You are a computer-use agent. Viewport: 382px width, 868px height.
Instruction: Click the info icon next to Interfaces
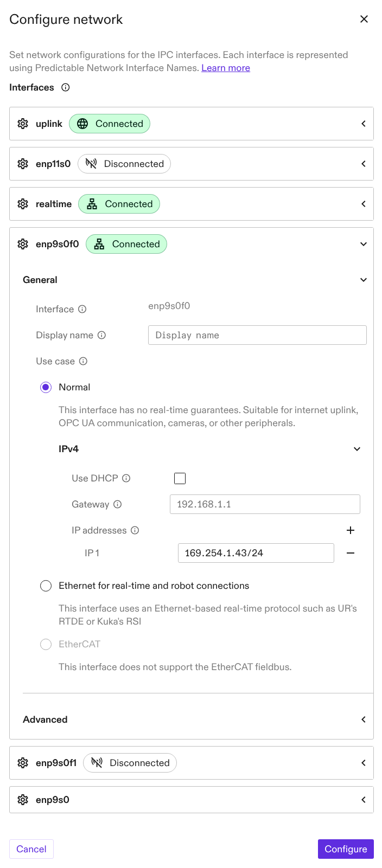coord(66,87)
